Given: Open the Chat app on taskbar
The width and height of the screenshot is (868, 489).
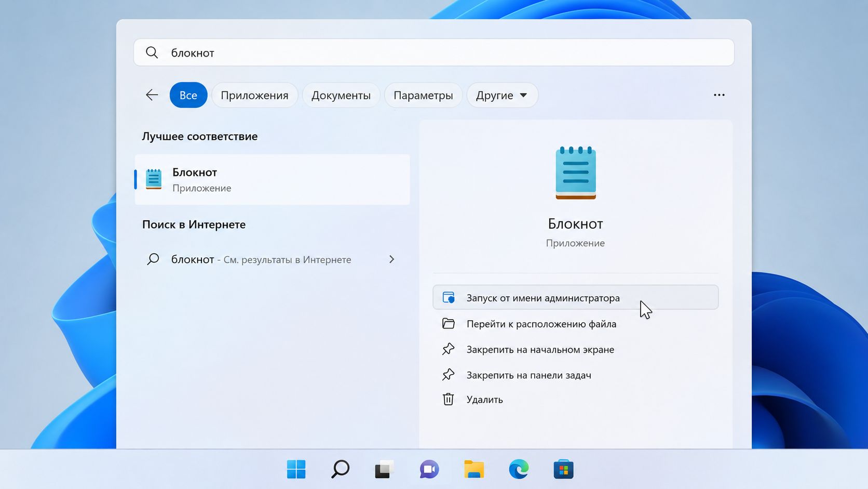Looking at the screenshot, I should (x=429, y=469).
